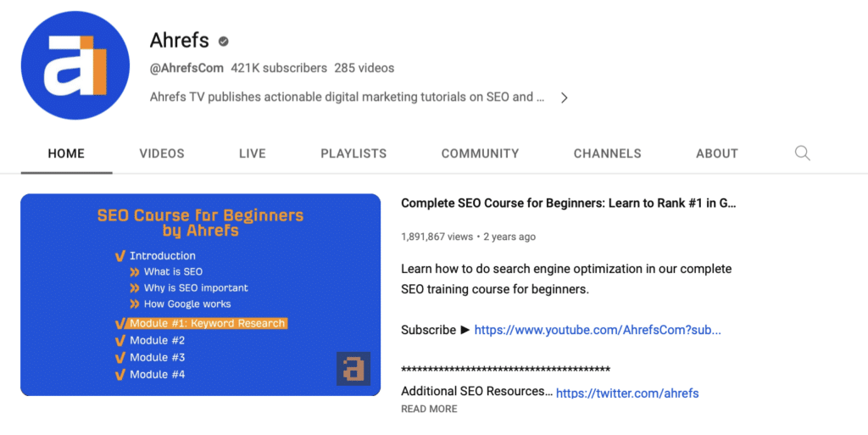868x435 pixels.
Task: Switch to the VIDEOS tab
Action: (x=162, y=153)
